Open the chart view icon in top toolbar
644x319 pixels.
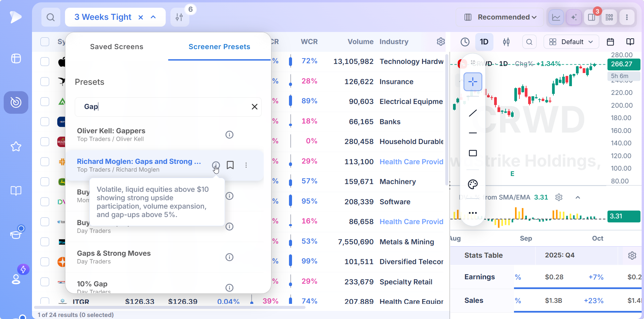(x=556, y=17)
